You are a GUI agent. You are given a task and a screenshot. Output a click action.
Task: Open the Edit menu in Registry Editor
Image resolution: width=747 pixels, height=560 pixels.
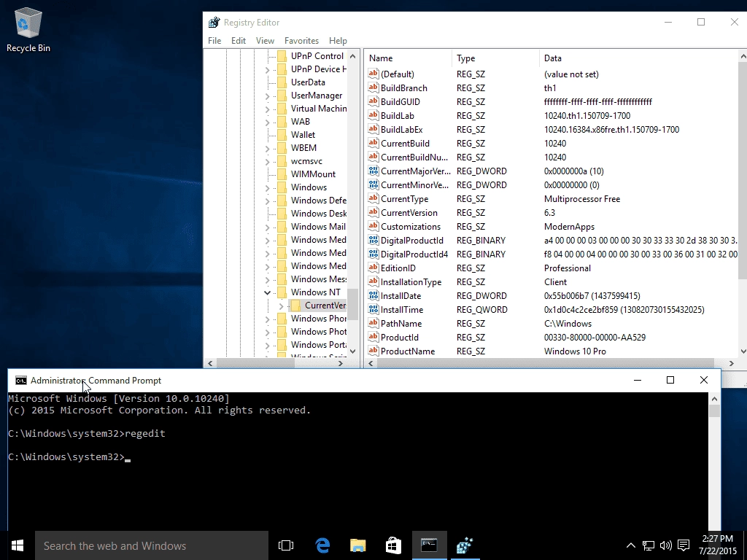(239, 41)
